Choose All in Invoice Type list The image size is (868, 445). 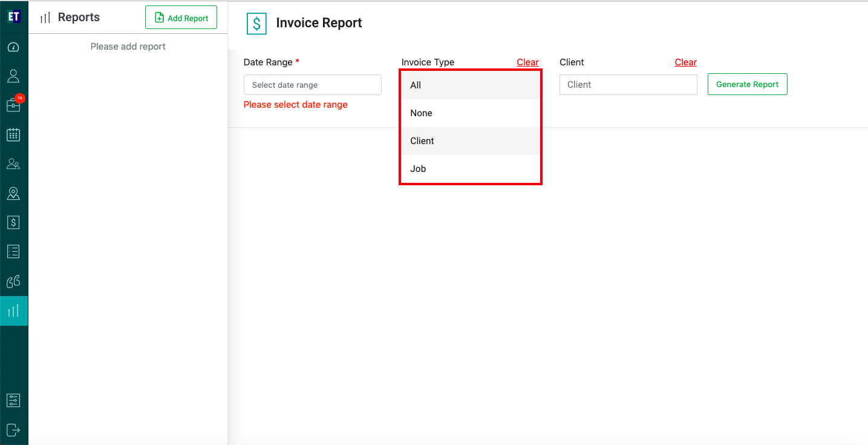[x=471, y=85]
